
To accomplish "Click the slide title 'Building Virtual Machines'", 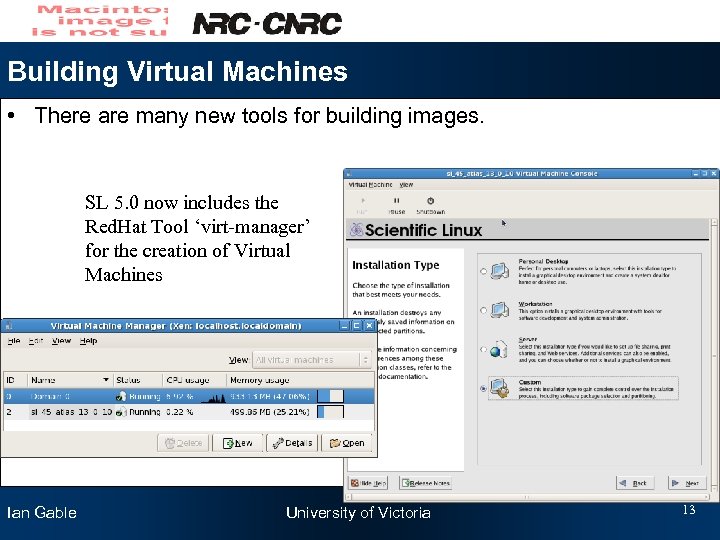I will 178,72.
